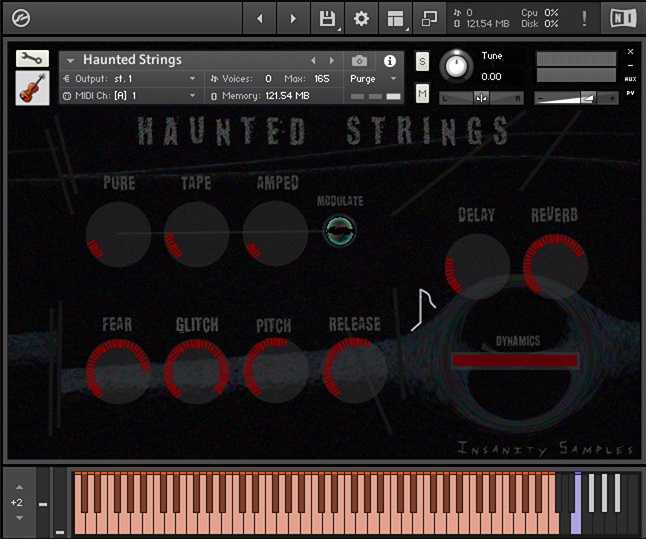This screenshot has height=539, width=646.
Task: Go to previous instrument using left arrow toolbar button
Action: [x=260, y=18]
